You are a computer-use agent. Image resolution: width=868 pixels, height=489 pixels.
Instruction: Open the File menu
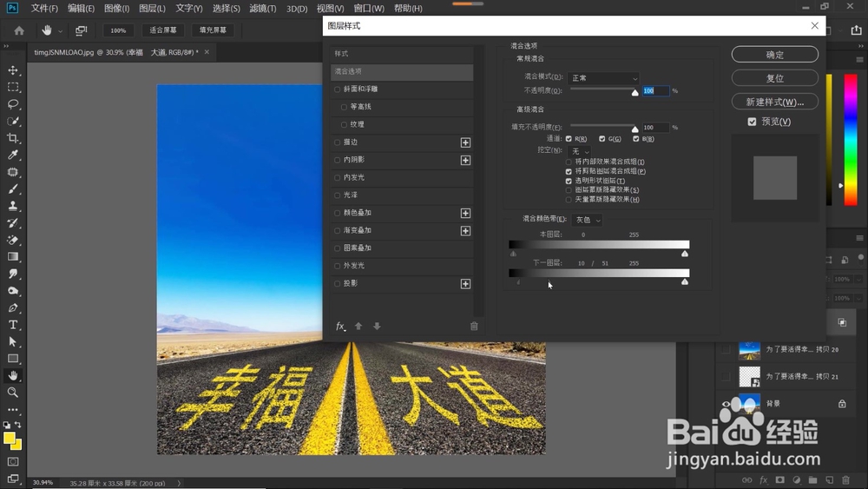(44, 9)
